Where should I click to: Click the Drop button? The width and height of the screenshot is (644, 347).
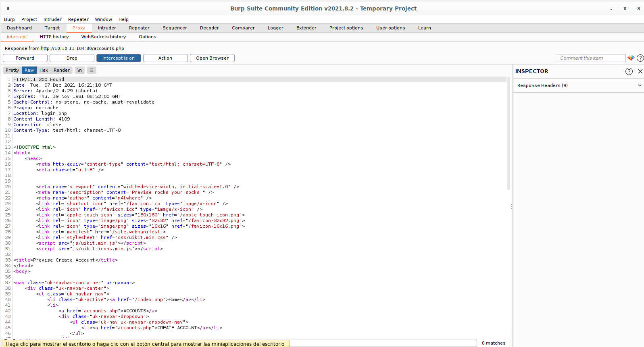point(72,58)
